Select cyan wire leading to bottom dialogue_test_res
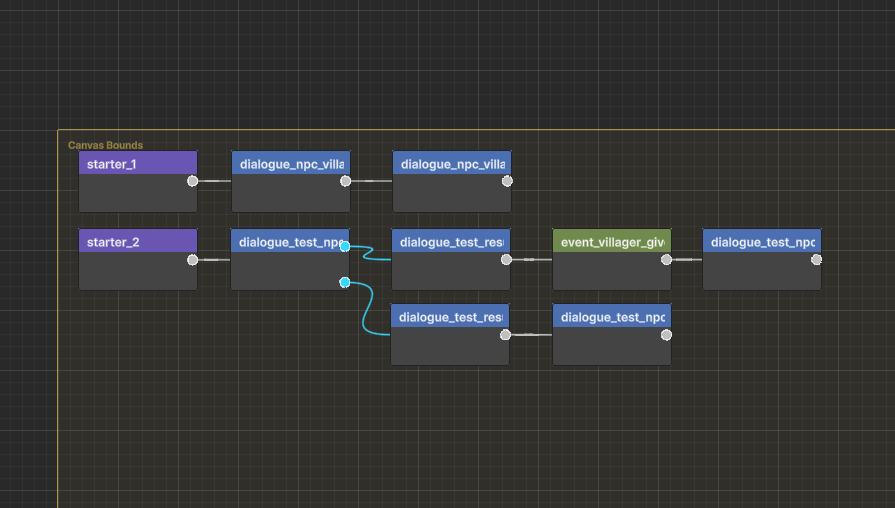This screenshot has width=895, height=508. [x=367, y=308]
